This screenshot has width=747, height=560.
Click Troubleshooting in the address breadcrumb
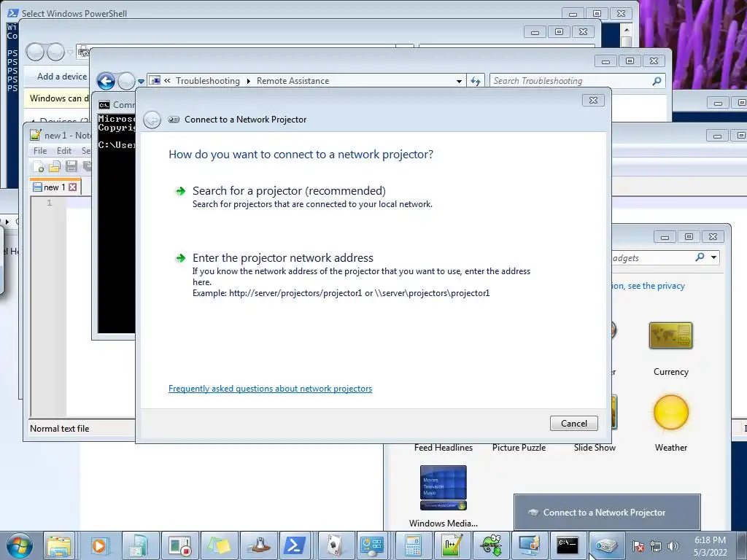pos(208,81)
